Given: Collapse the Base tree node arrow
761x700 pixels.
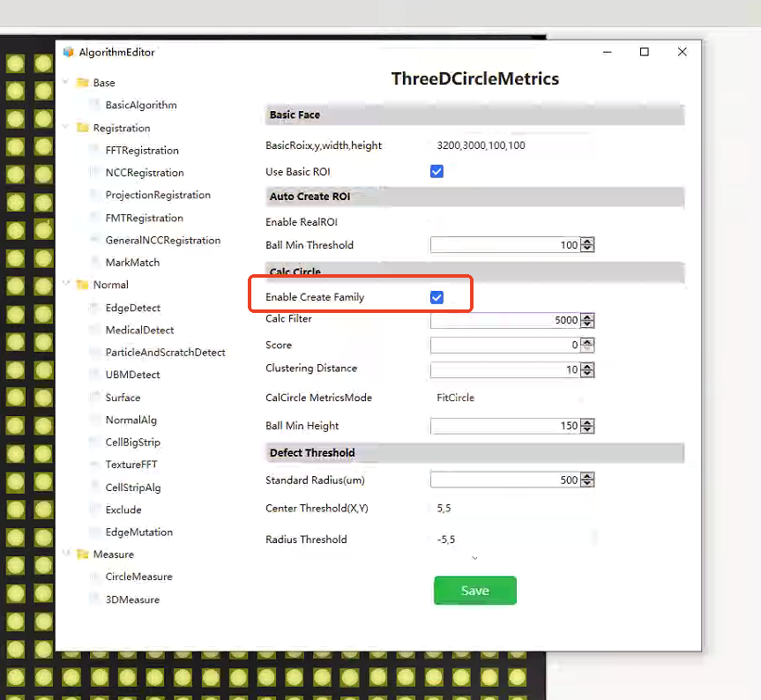Looking at the screenshot, I should (65, 82).
